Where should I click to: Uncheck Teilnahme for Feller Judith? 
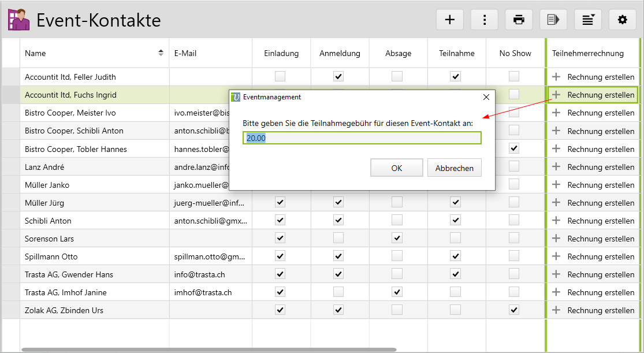(x=455, y=76)
